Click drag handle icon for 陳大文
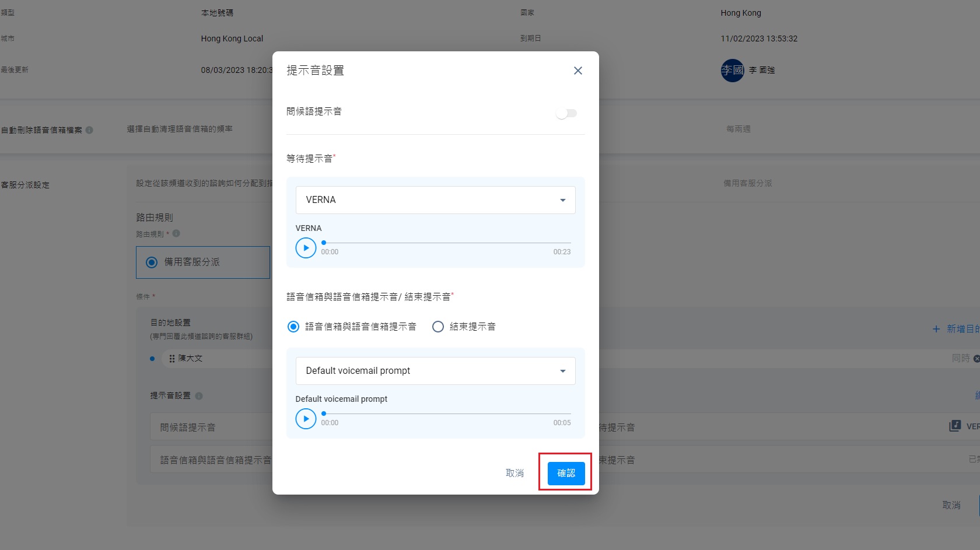The width and height of the screenshot is (980, 550). point(171,359)
